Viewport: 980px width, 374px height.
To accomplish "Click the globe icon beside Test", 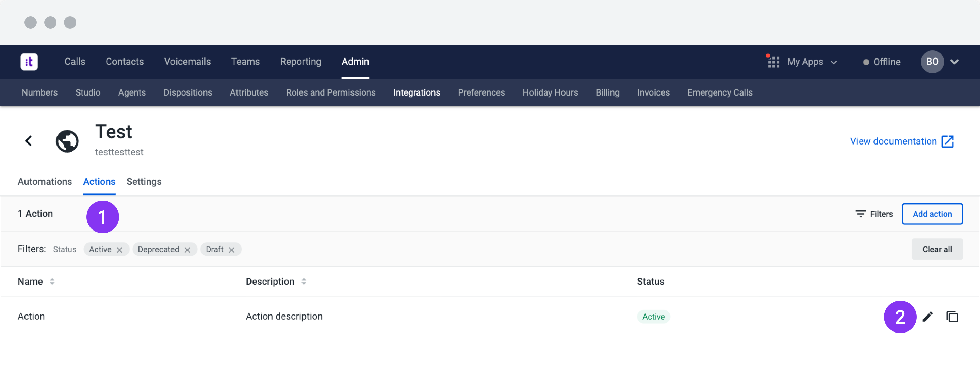I will click(x=67, y=141).
